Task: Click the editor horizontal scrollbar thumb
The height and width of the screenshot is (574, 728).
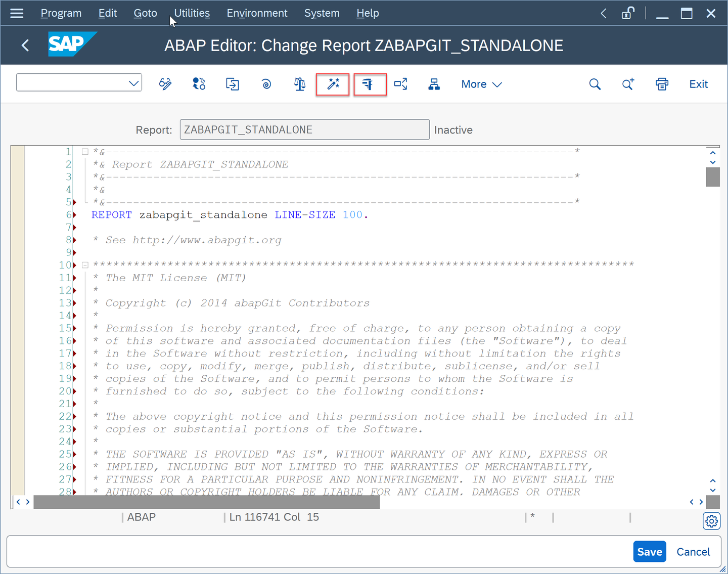Action: coord(206,502)
